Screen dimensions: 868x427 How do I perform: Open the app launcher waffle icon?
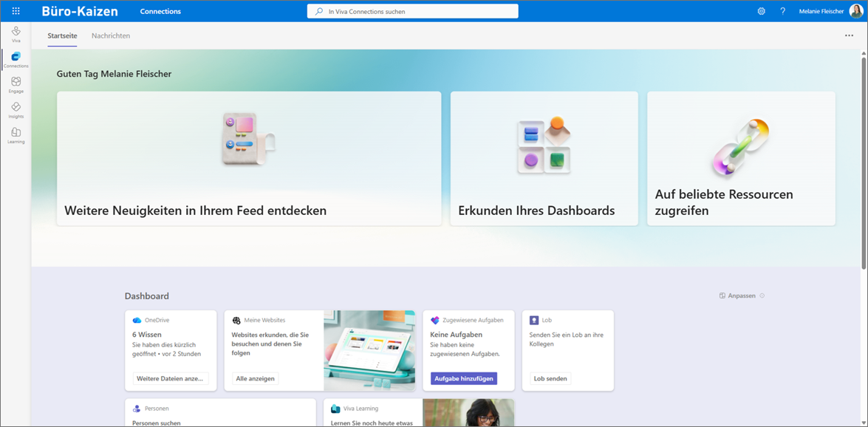tap(16, 11)
